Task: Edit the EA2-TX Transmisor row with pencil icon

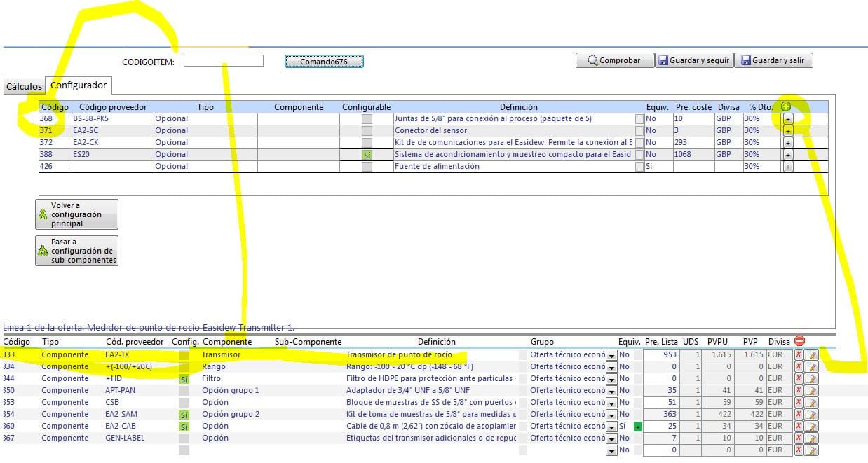Action: [x=811, y=355]
